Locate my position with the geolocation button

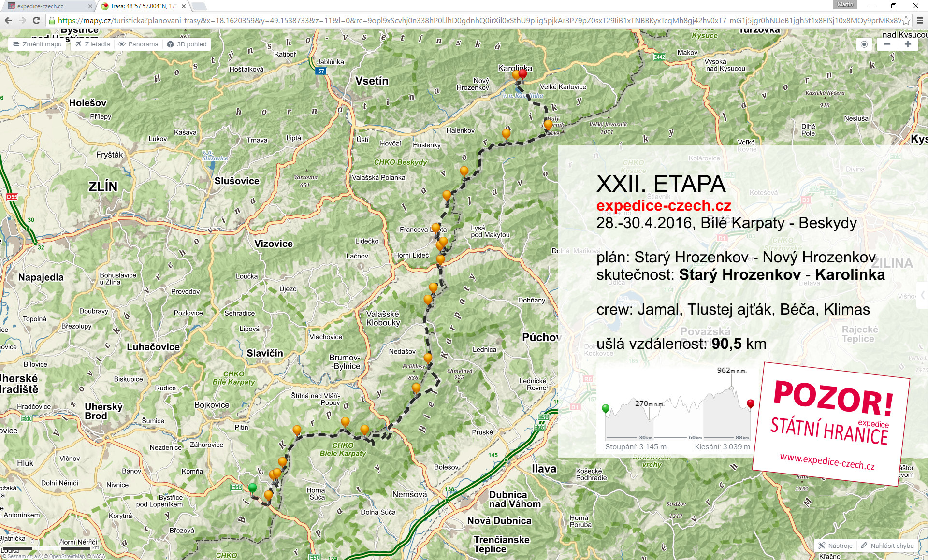pos(864,44)
